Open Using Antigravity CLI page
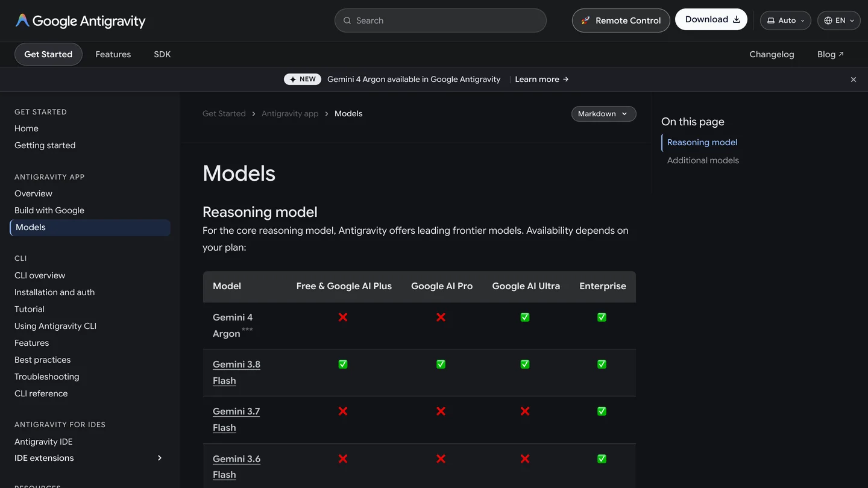This screenshot has width=868, height=488. pos(55,326)
